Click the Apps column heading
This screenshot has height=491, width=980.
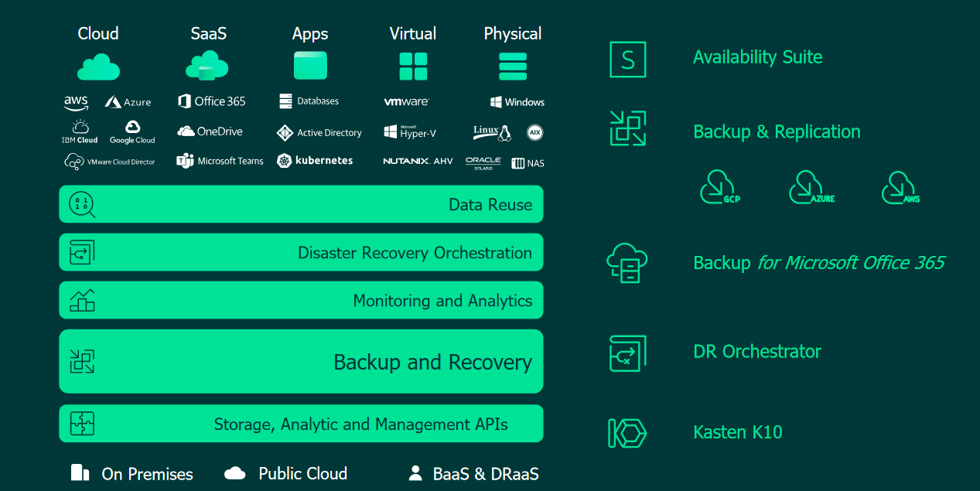pyautogui.click(x=310, y=34)
